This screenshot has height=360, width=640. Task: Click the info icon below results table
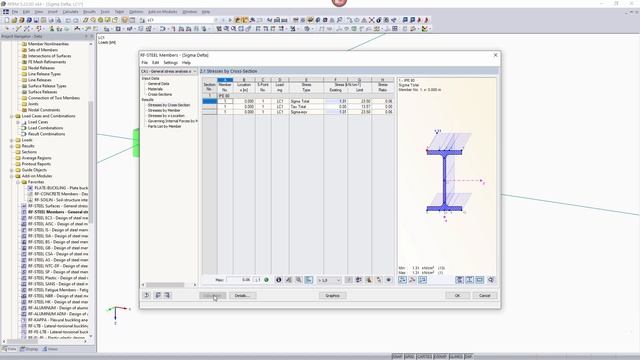(279, 280)
